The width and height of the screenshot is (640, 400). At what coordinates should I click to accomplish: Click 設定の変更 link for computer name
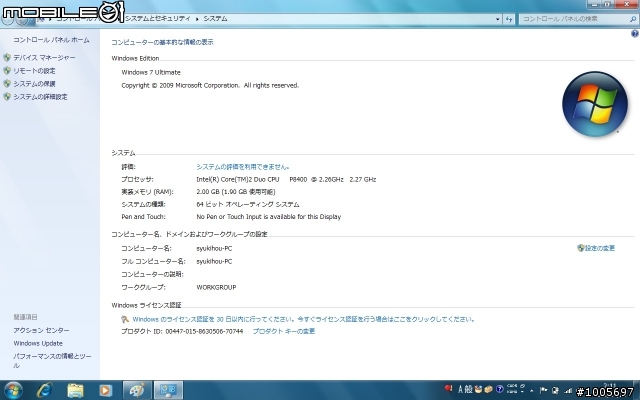click(600, 248)
